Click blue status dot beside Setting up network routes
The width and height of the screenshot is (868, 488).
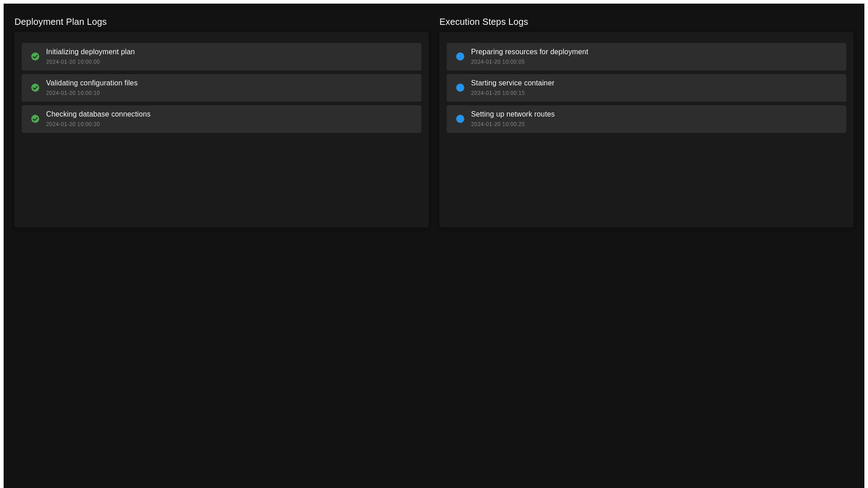coord(460,119)
